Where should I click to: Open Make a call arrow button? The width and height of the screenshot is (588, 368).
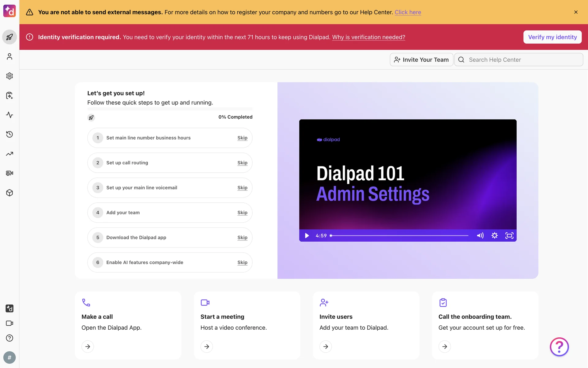pos(88,347)
